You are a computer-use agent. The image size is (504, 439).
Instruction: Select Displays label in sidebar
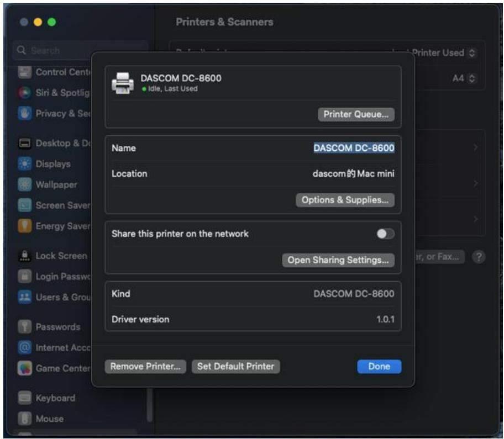(53, 164)
